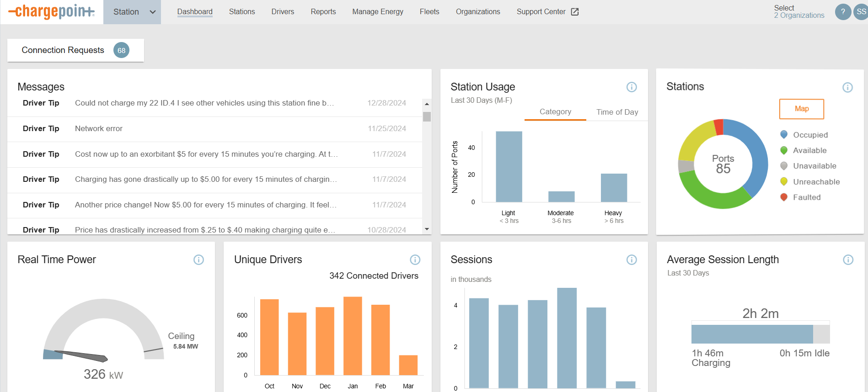Click the ChargePoint logo

52,12
